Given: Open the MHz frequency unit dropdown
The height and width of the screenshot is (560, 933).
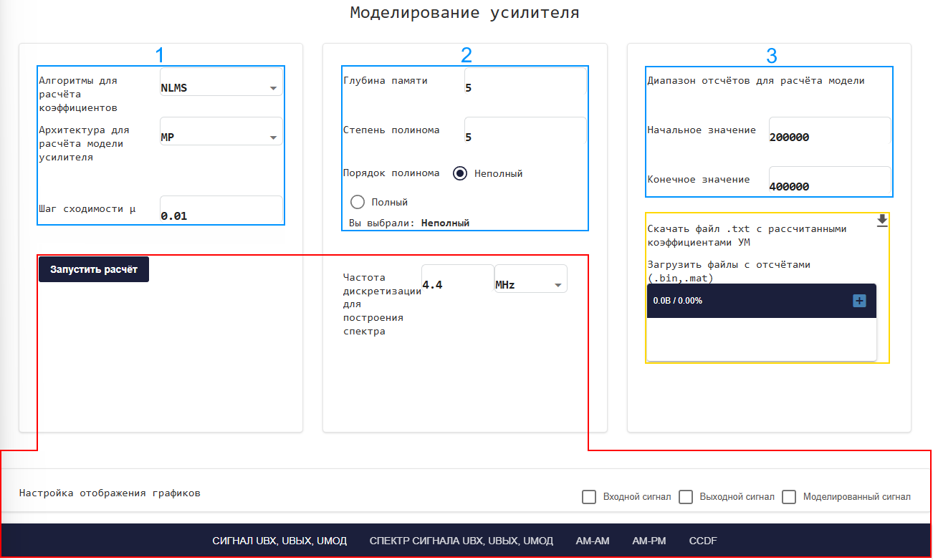Looking at the screenshot, I should [x=531, y=279].
